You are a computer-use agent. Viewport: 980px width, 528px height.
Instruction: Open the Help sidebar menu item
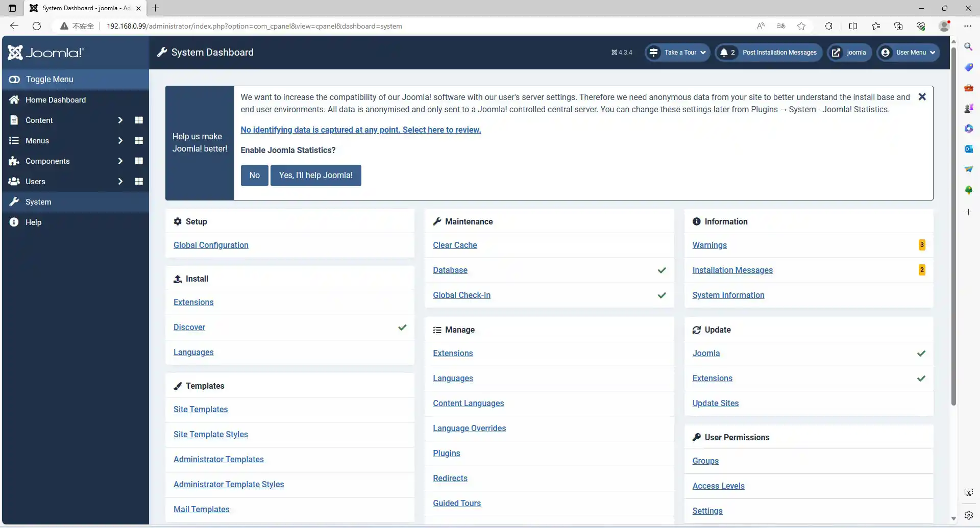point(33,222)
